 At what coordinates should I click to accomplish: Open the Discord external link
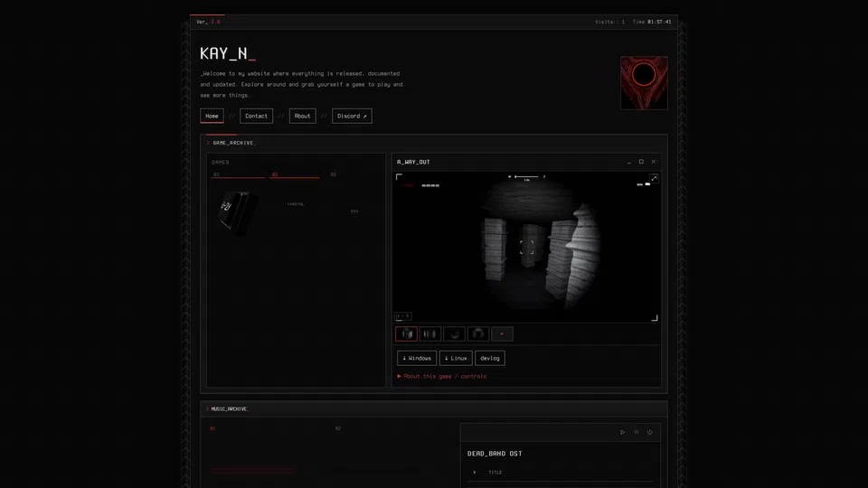pos(352,117)
